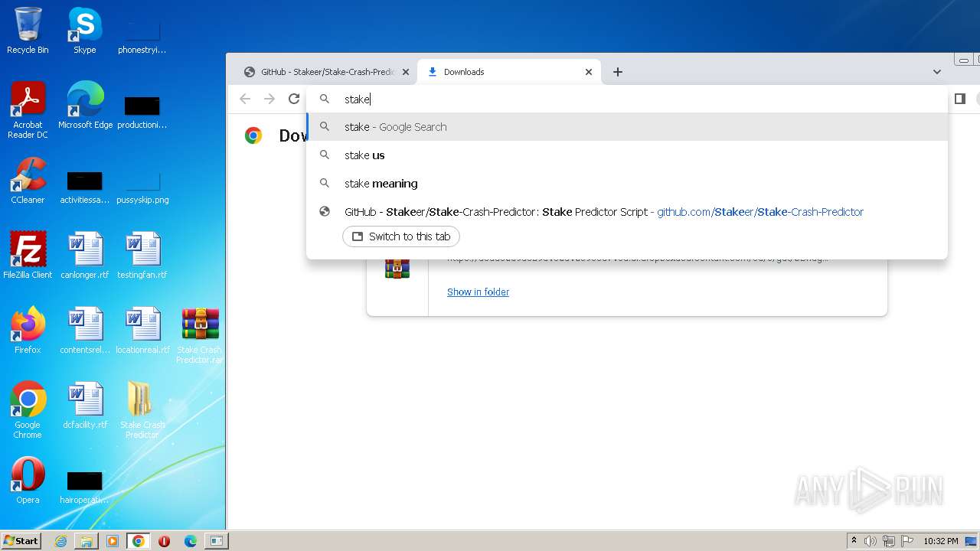The height and width of the screenshot is (551, 980).
Task: Open contentsrel rtf document icon
Action: coord(84,331)
